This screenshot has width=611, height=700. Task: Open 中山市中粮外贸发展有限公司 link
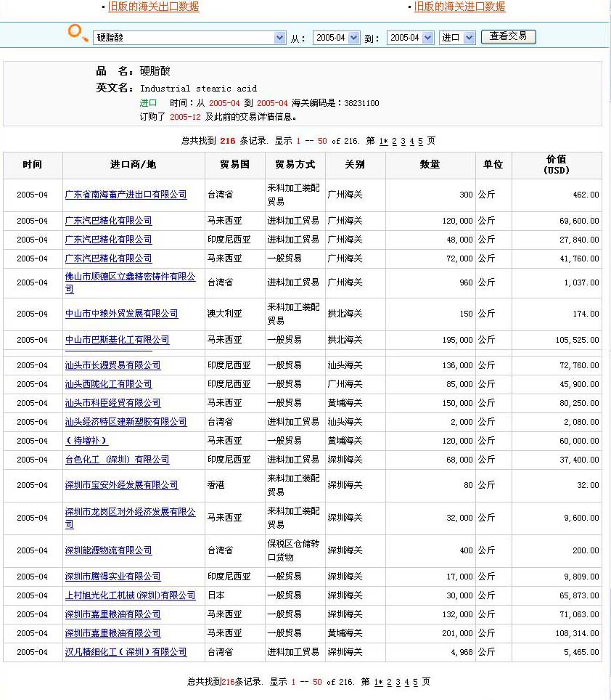[x=121, y=314]
